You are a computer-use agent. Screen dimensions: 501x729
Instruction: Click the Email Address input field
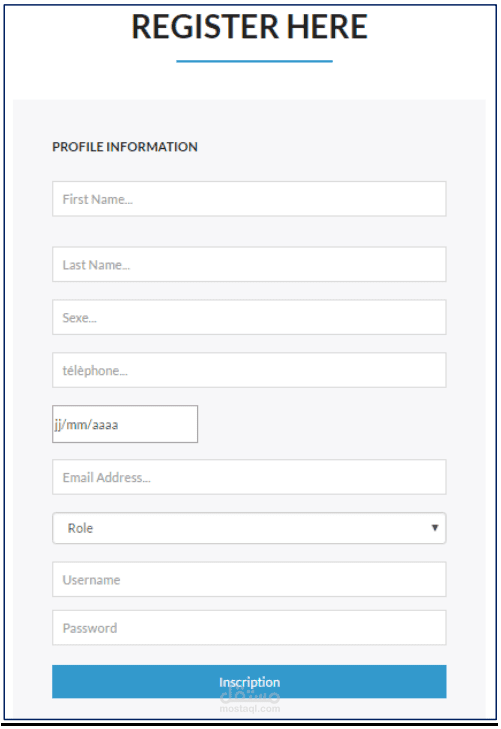249,477
